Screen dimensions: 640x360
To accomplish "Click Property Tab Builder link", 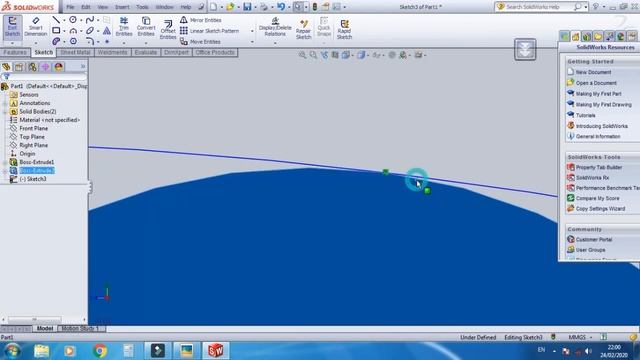I will (x=599, y=167).
